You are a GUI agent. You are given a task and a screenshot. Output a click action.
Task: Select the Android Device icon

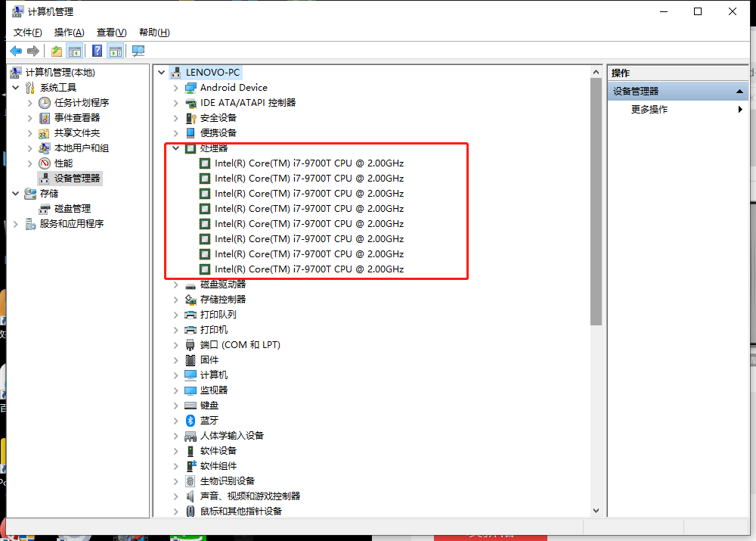[x=191, y=88]
